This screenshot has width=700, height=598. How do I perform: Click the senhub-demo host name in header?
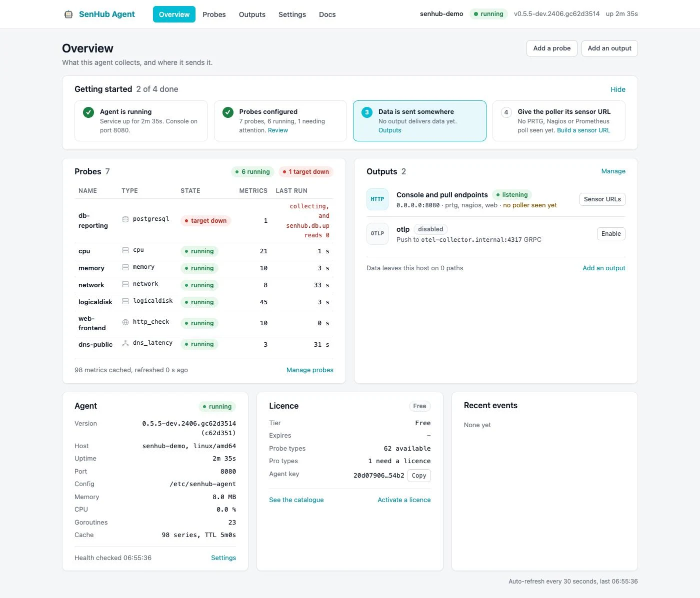coord(441,14)
